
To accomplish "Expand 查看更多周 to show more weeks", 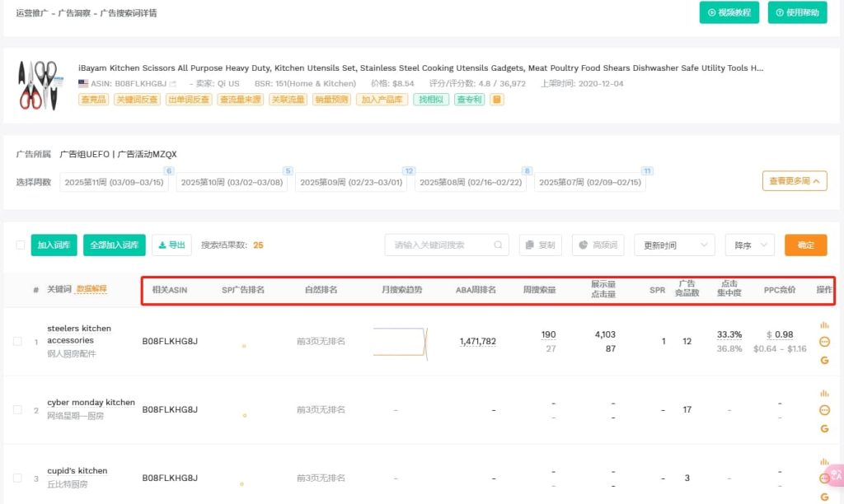I will pos(794,181).
